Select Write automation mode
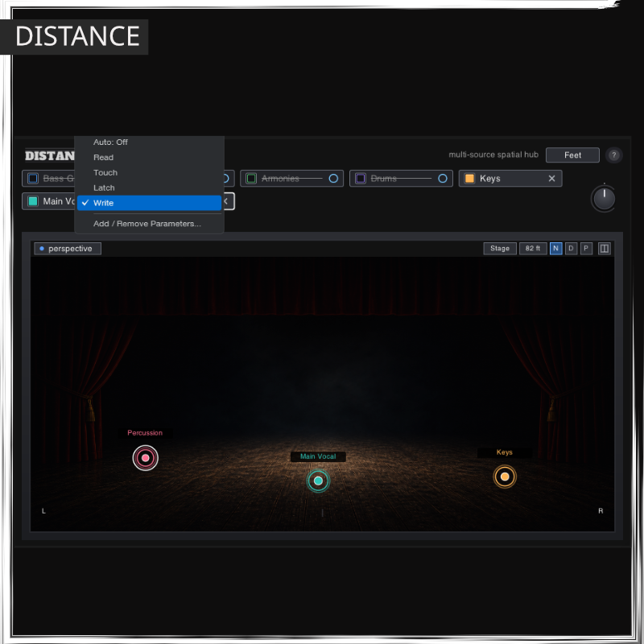644x644 pixels. click(x=149, y=203)
